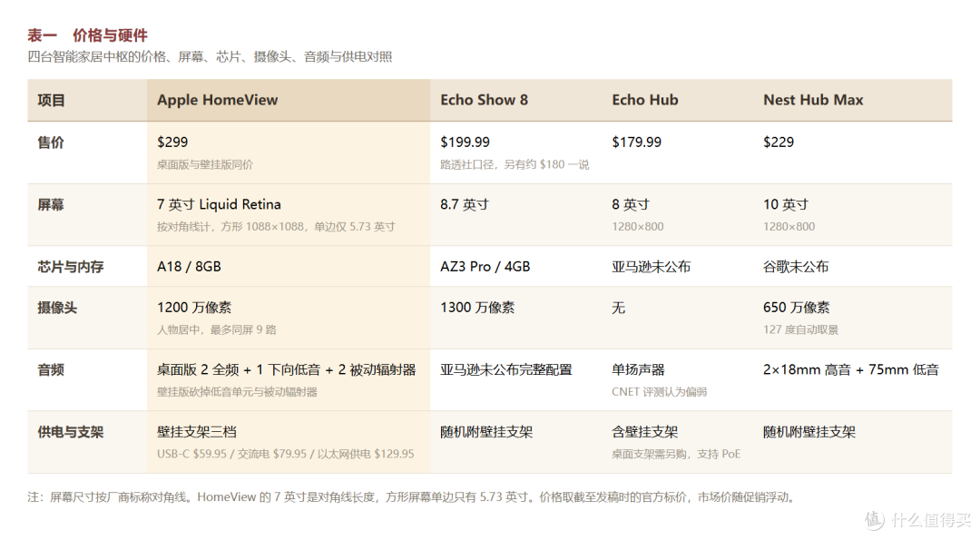Select the "1300 万像素" camera cell

(x=477, y=308)
